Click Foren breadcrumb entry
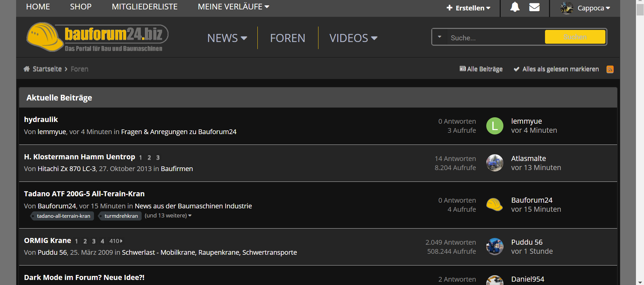The width and height of the screenshot is (644, 285). point(80,69)
